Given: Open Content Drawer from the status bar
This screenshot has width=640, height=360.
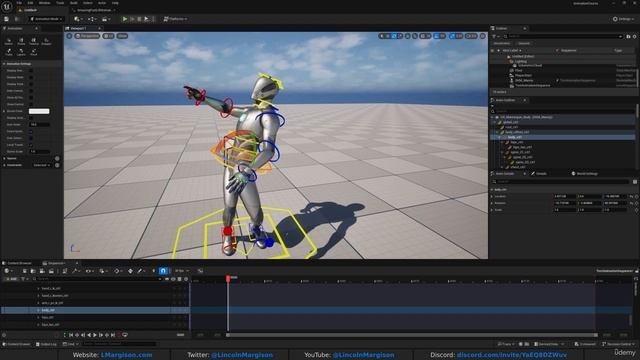Looking at the screenshot, I should 17,344.
